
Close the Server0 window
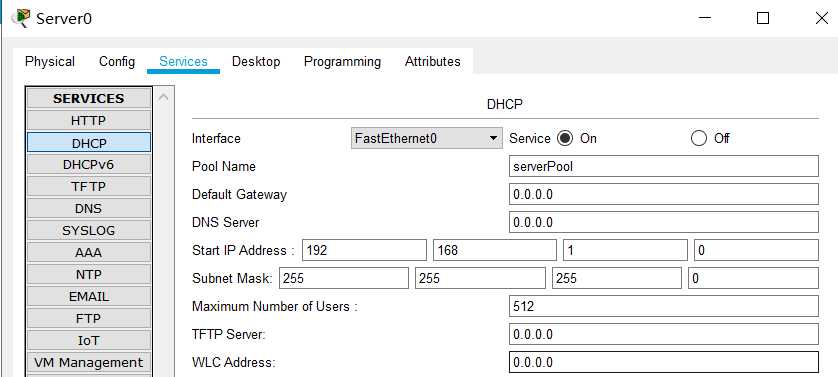(x=822, y=18)
